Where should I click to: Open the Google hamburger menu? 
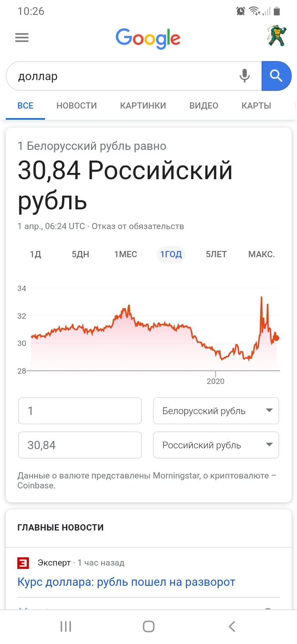[22, 37]
